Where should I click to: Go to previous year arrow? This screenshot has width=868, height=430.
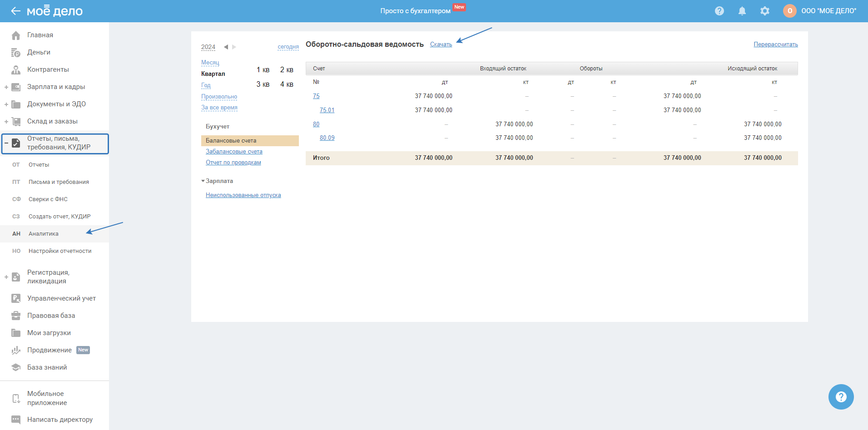226,47
